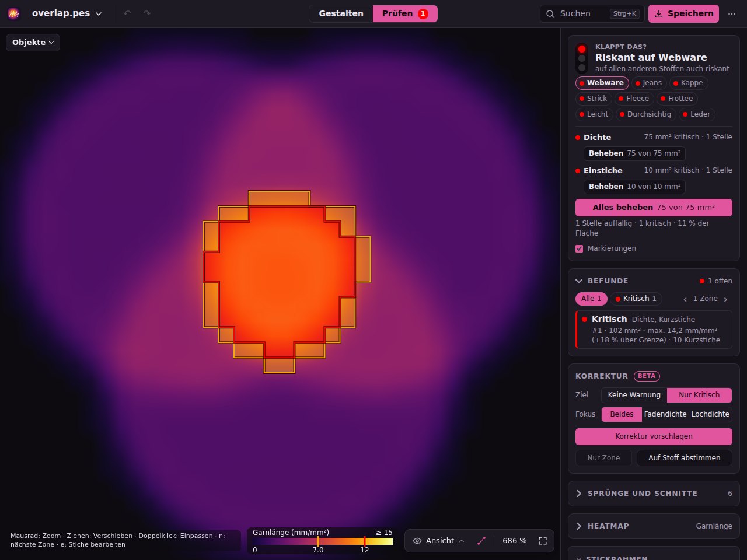Open the Kritisch finding #1 card
This screenshot has width=747, height=560.
tap(654, 330)
